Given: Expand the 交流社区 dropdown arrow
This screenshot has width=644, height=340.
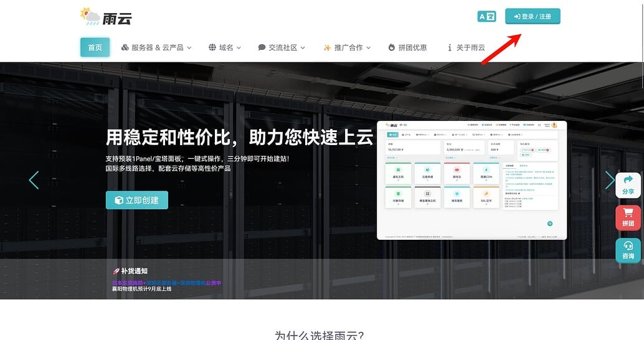Looking at the screenshot, I should pyautogui.click(x=303, y=47).
